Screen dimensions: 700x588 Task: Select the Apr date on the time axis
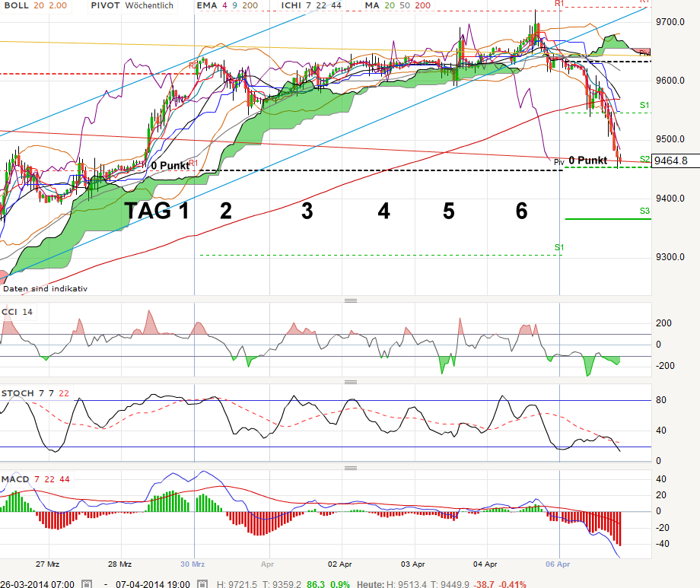267,564
